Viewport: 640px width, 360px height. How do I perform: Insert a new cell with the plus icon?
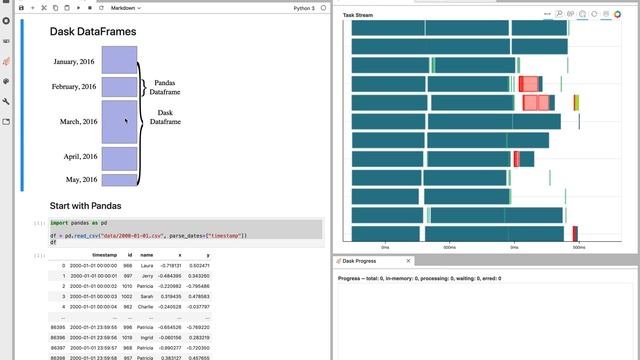(33, 8)
